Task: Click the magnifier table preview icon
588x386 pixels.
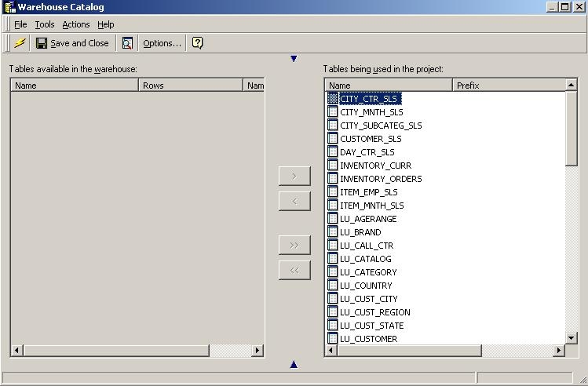Action: click(x=127, y=43)
